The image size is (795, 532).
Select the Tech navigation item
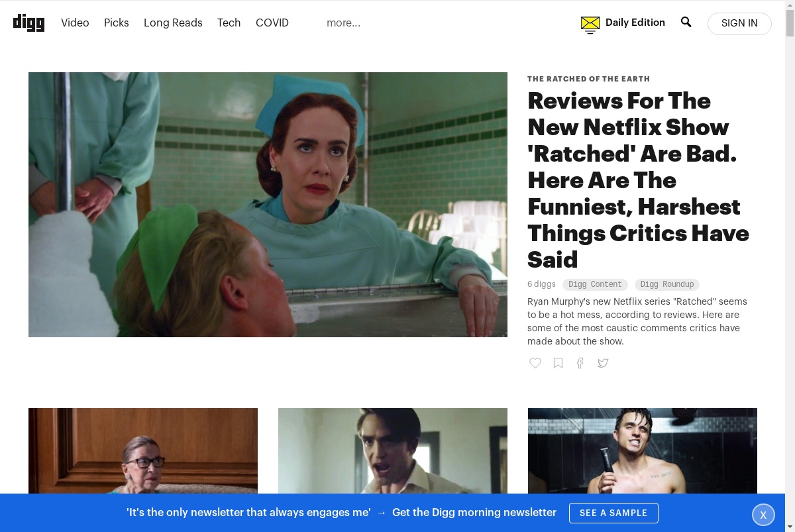(x=229, y=23)
